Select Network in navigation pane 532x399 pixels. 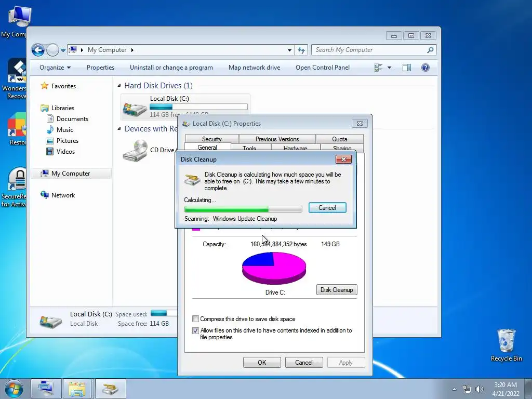click(63, 195)
